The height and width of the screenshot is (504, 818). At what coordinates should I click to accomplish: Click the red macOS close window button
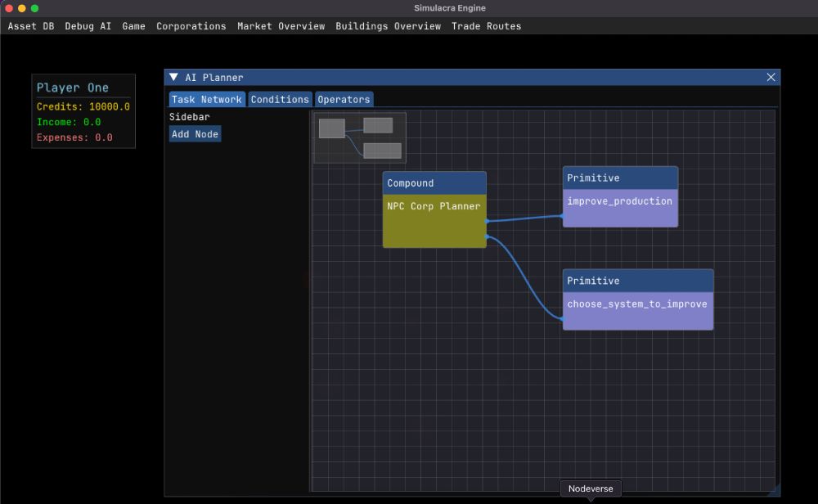click(x=9, y=8)
